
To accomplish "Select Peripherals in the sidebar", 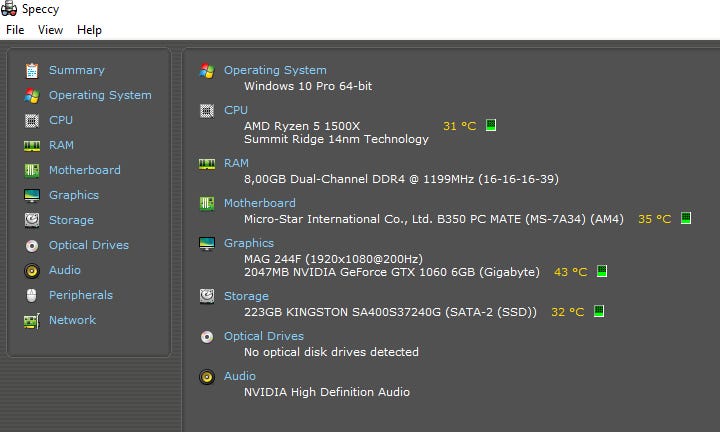I will (81, 295).
